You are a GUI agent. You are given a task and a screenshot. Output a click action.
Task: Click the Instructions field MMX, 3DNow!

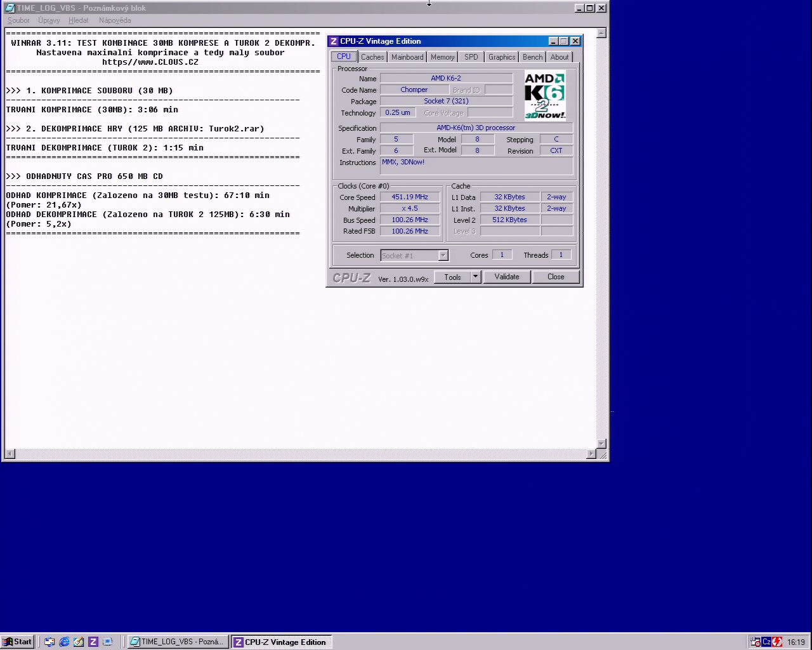click(476, 166)
